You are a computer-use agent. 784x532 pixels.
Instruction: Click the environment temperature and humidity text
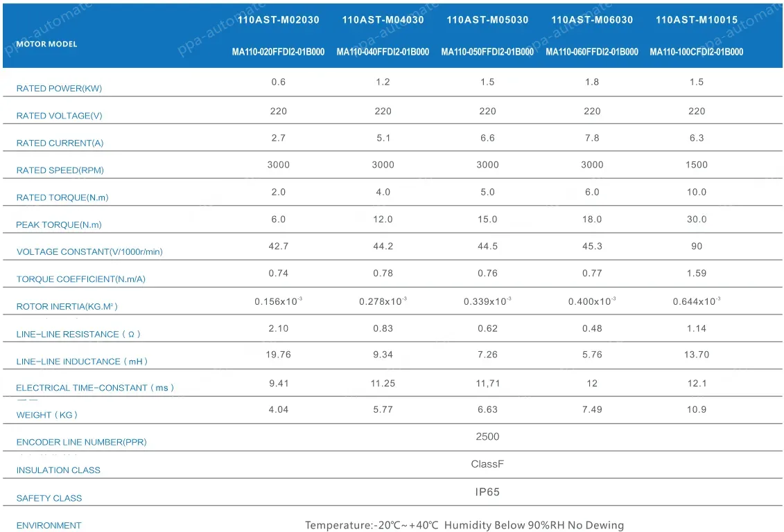(x=464, y=526)
